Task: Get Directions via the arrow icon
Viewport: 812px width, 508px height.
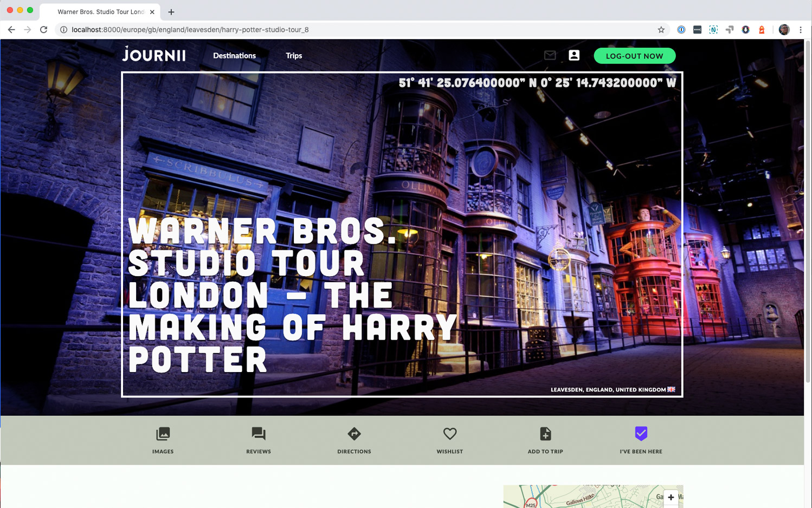Action: coord(354,434)
